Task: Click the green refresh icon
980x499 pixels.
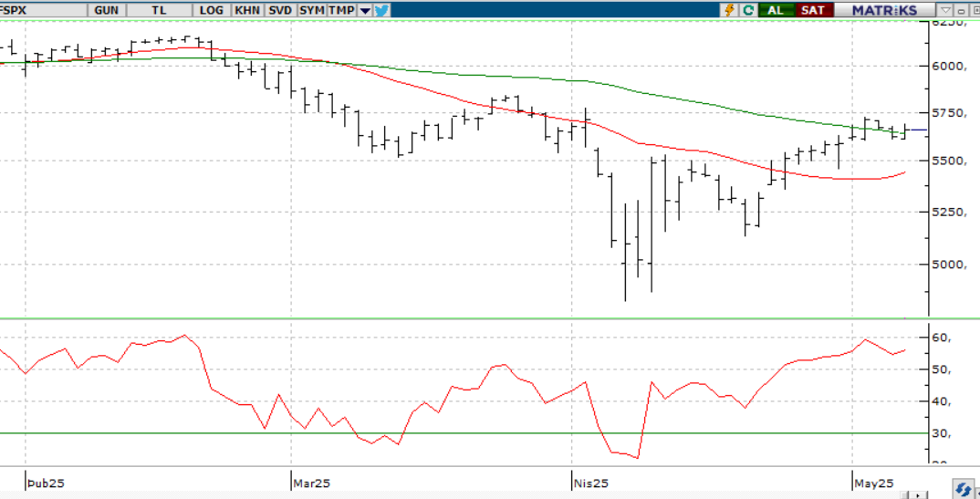Action: click(x=747, y=10)
